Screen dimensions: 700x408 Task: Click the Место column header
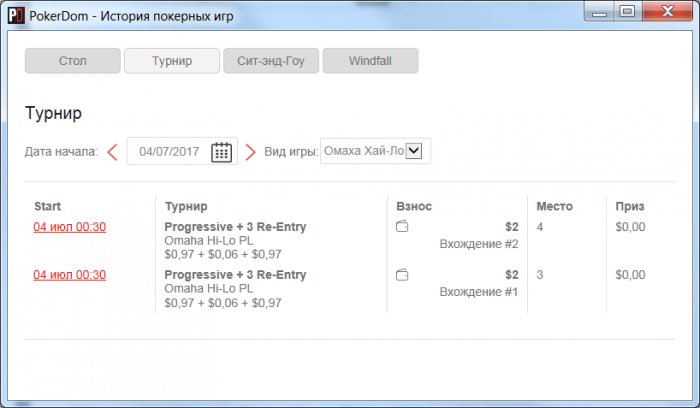(554, 206)
